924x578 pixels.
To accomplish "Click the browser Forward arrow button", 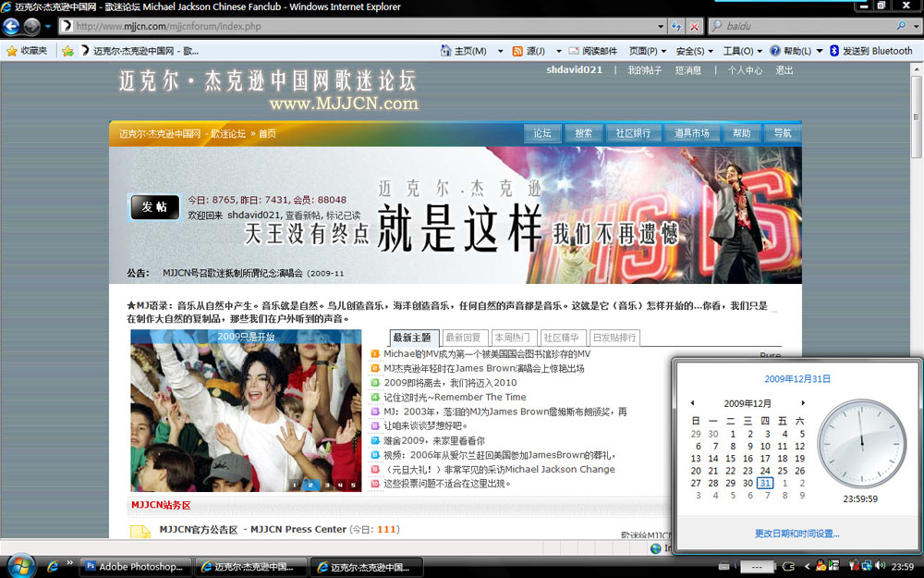I will [x=31, y=26].
